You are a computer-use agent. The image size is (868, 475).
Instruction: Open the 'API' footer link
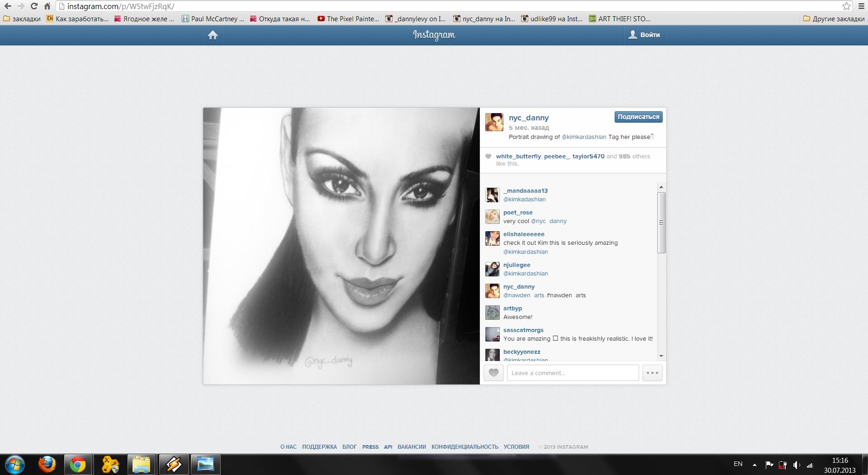[388, 447]
